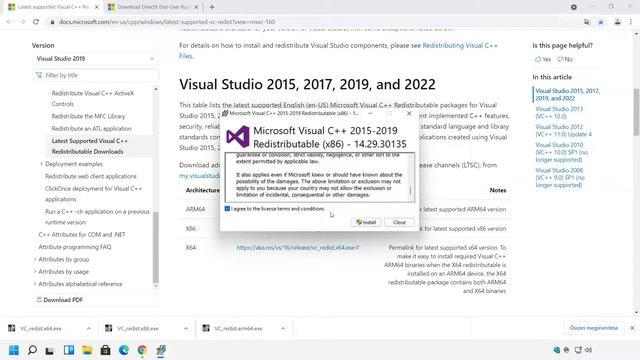Jump to Visual Studio 2010 SP1 section
The height and width of the screenshot is (360, 640).
(x=562, y=152)
